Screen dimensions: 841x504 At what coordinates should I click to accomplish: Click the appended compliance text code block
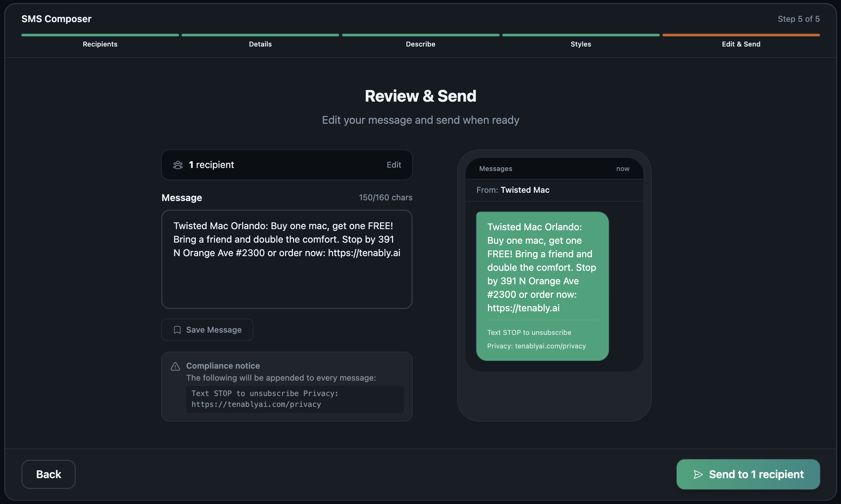[x=295, y=399]
